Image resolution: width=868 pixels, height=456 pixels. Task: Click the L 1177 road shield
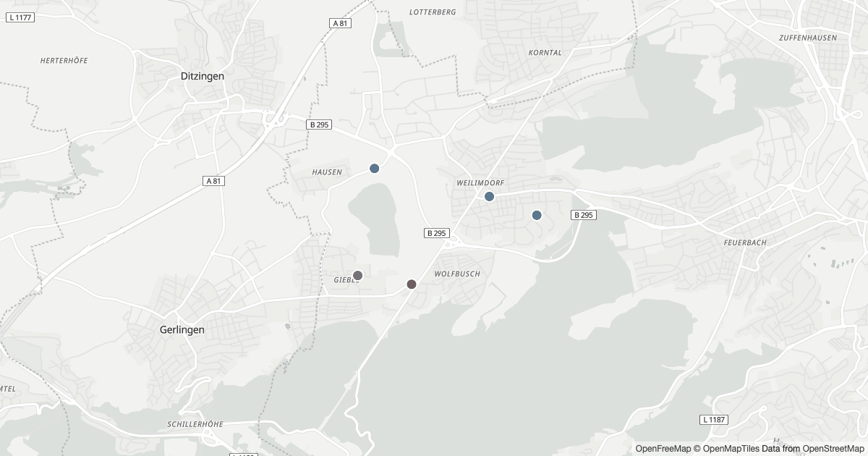[20, 17]
